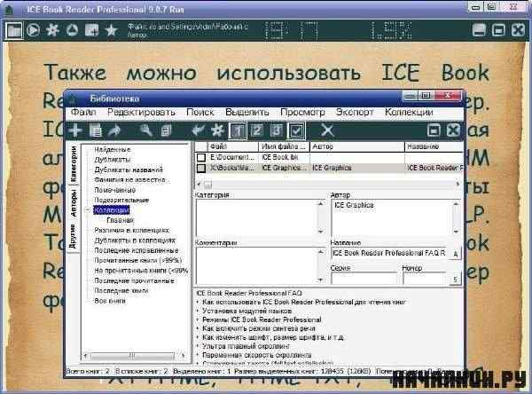The image size is (532, 394).
Task: Open the library icon in main toolbar
Action: click(14, 30)
